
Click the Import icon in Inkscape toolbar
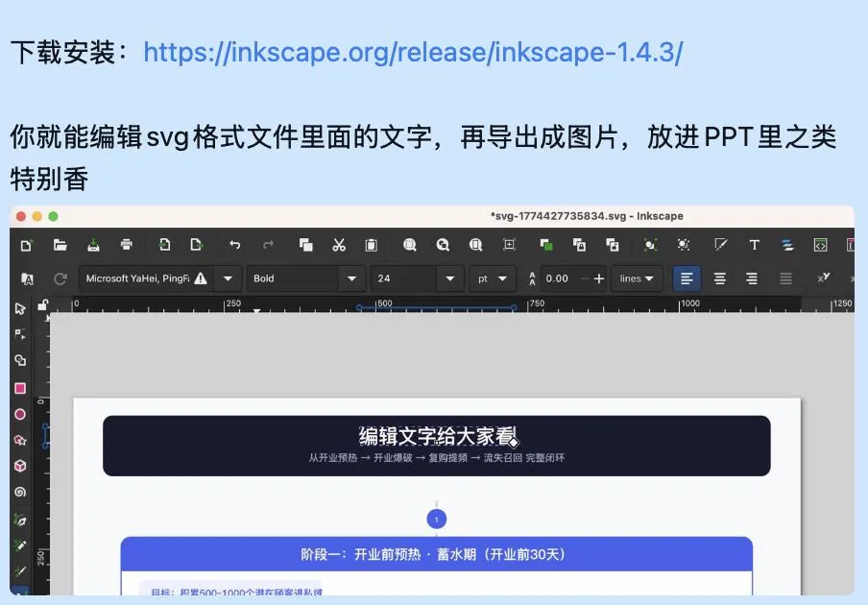coord(164,245)
